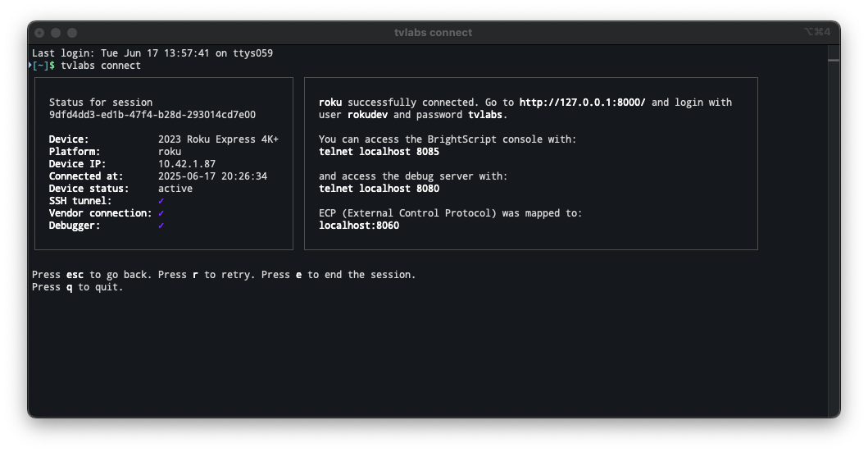Click the device IP 10.42.1.87

pyautogui.click(x=187, y=164)
